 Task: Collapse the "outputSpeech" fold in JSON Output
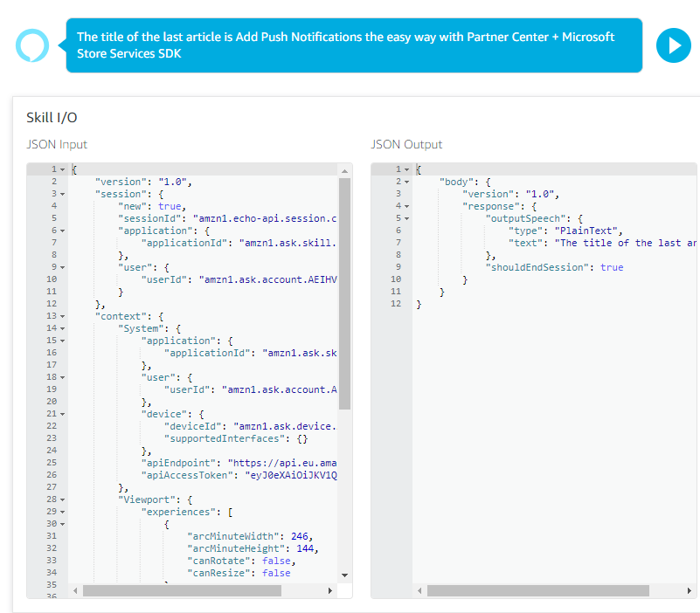point(406,218)
